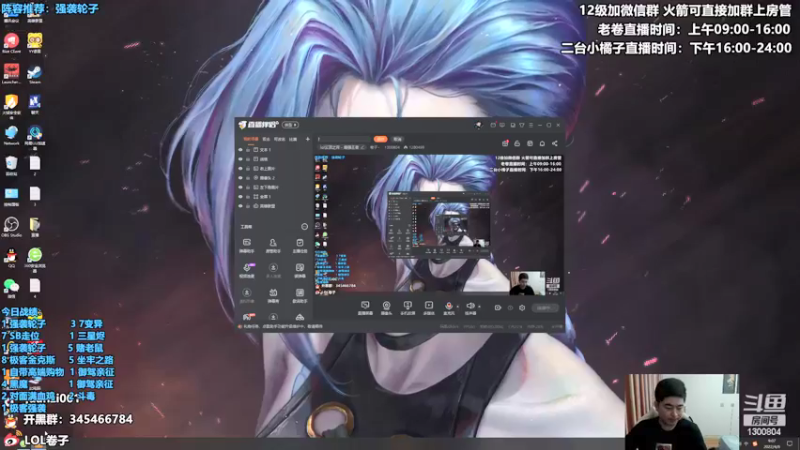This screenshot has height=450, width=800.
Task: Open OBS Studio desktop shortcut
Action: click(11, 227)
